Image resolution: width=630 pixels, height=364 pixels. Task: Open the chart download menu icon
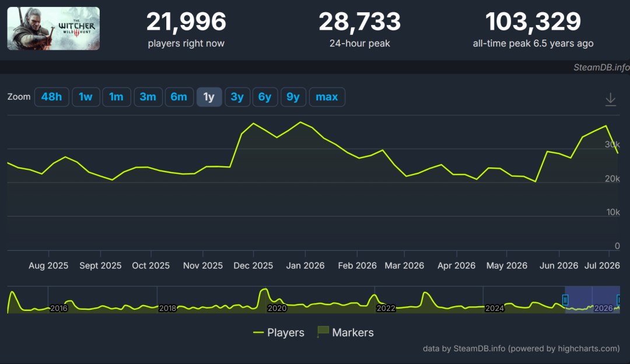(610, 99)
